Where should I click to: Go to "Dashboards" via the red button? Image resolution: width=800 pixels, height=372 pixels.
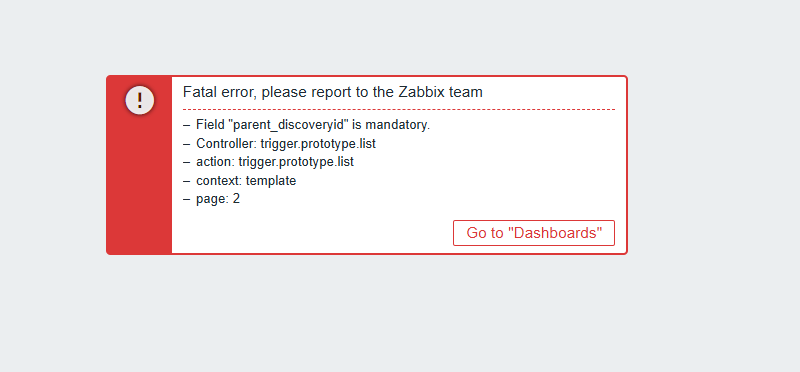[534, 233]
